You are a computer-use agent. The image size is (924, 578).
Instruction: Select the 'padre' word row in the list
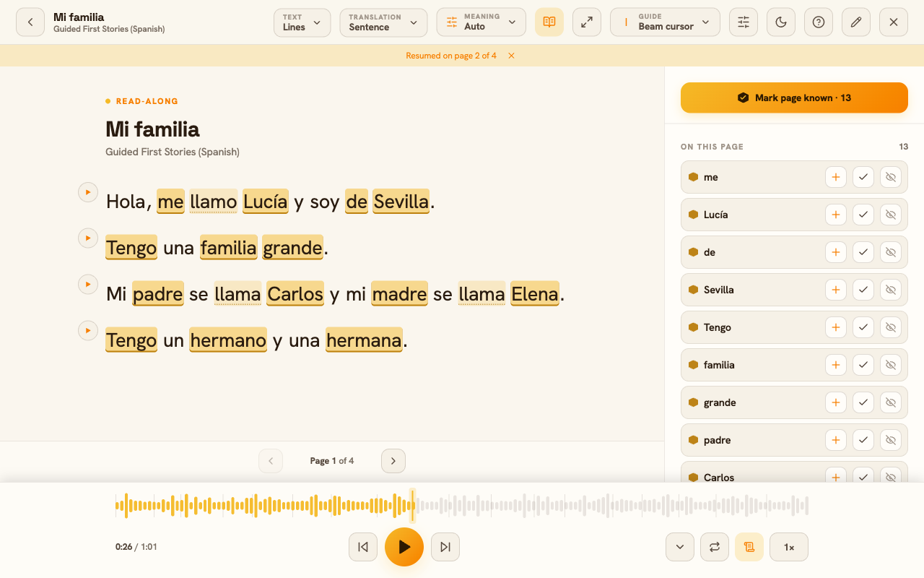794,440
